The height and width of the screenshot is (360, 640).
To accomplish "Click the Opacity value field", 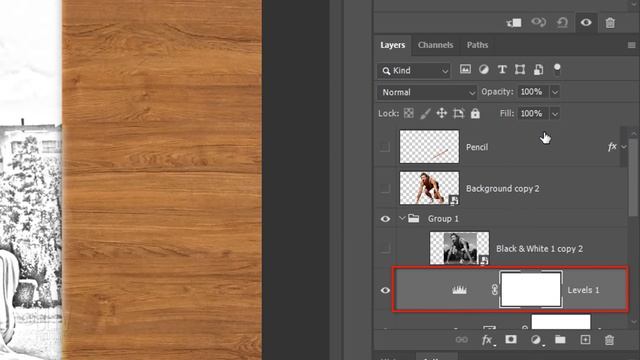I will point(533,92).
